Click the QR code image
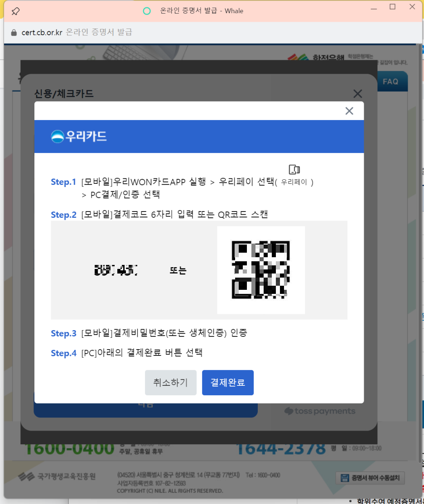 pos(261,270)
